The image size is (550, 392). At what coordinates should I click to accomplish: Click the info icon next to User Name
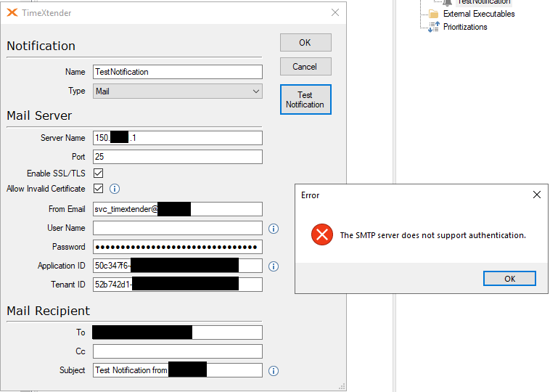(274, 229)
